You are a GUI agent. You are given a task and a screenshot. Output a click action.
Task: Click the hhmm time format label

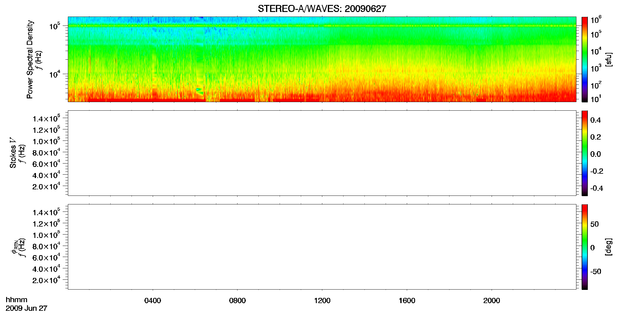point(17,300)
